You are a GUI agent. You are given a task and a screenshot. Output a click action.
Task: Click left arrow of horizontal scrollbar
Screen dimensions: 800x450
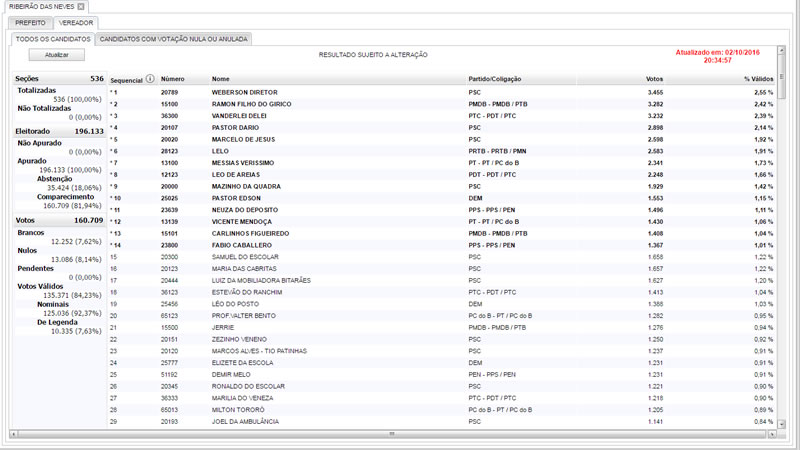(13, 434)
